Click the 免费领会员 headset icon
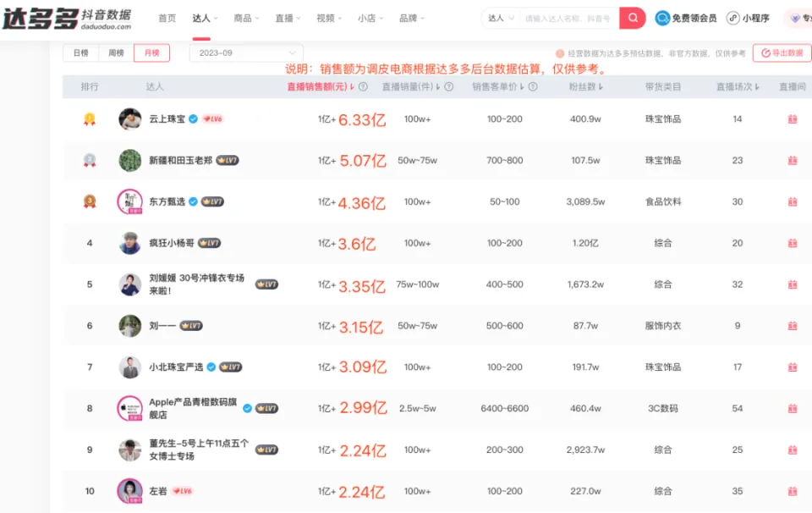Viewport: 812px width, 513px height. 662,17
